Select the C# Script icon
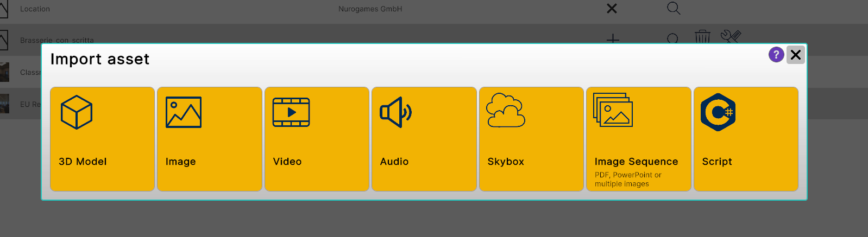Screen dimensions: 868x237 718,112
